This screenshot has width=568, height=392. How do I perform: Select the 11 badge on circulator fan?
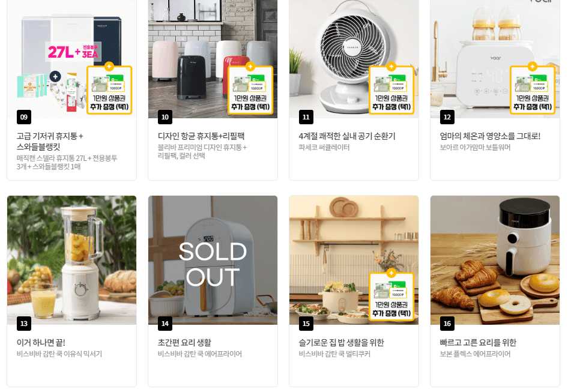click(306, 117)
